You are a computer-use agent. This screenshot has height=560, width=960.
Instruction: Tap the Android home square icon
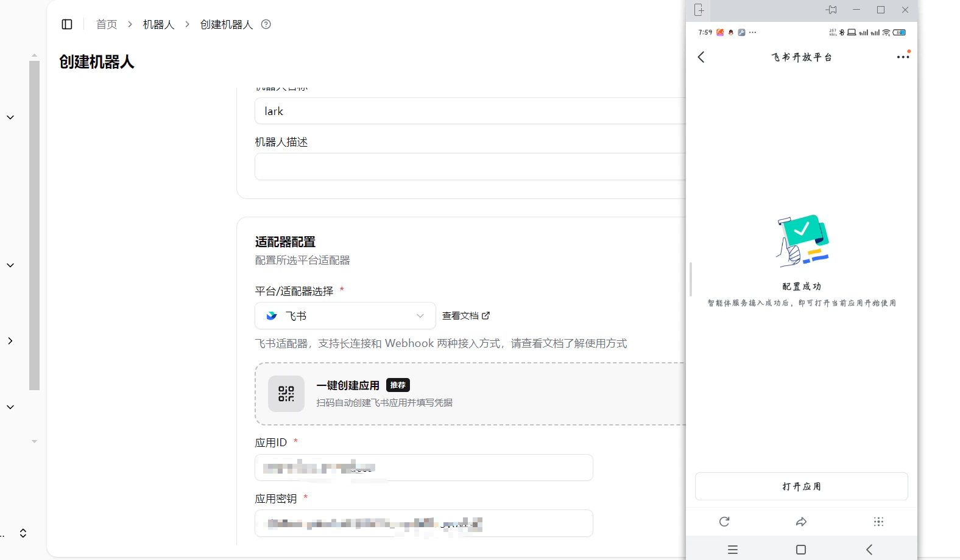801,550
